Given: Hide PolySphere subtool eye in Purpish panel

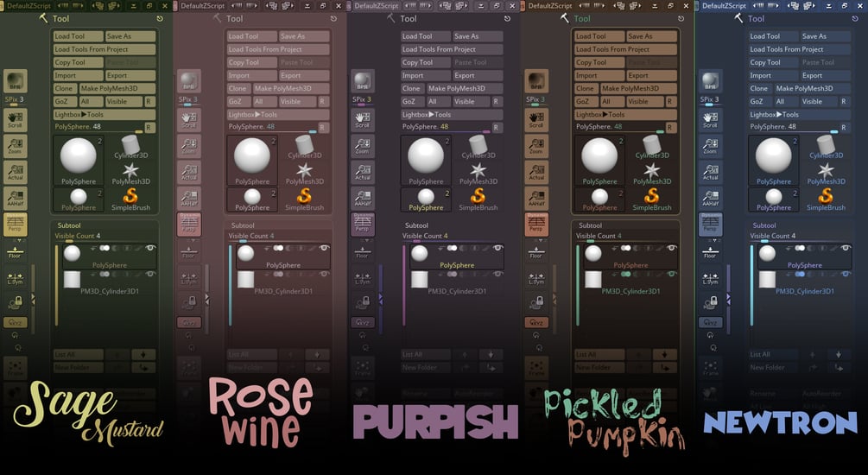Looking at the screenshot, I should click(497, 248).
